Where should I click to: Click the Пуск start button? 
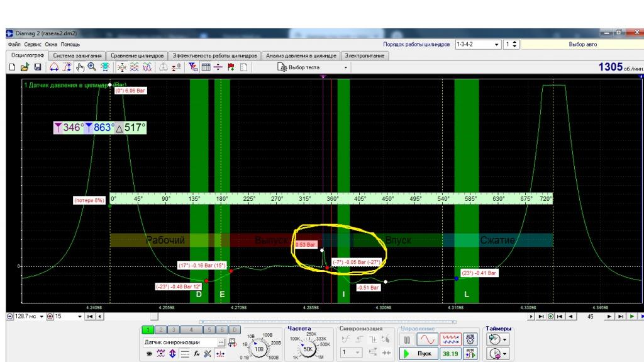[x=418, y=353]
